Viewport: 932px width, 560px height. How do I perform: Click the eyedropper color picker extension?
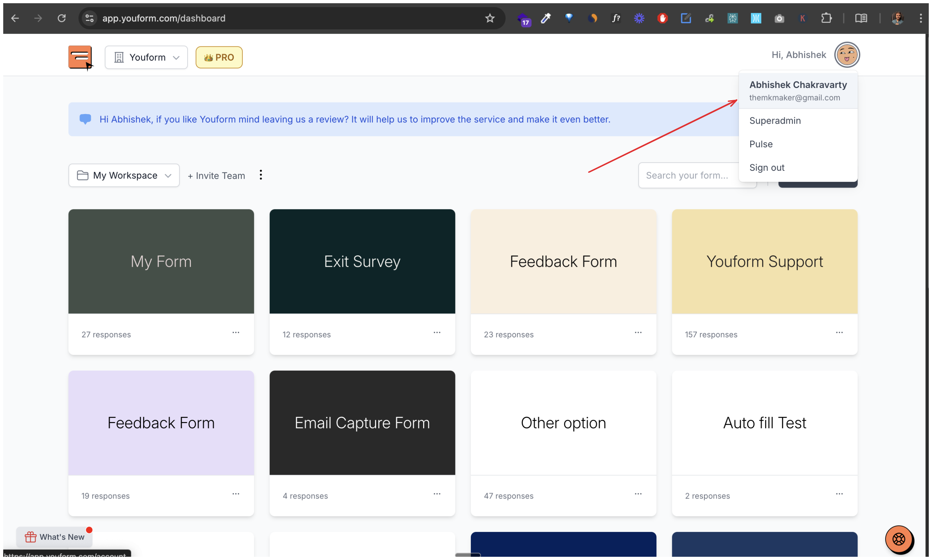546,18
